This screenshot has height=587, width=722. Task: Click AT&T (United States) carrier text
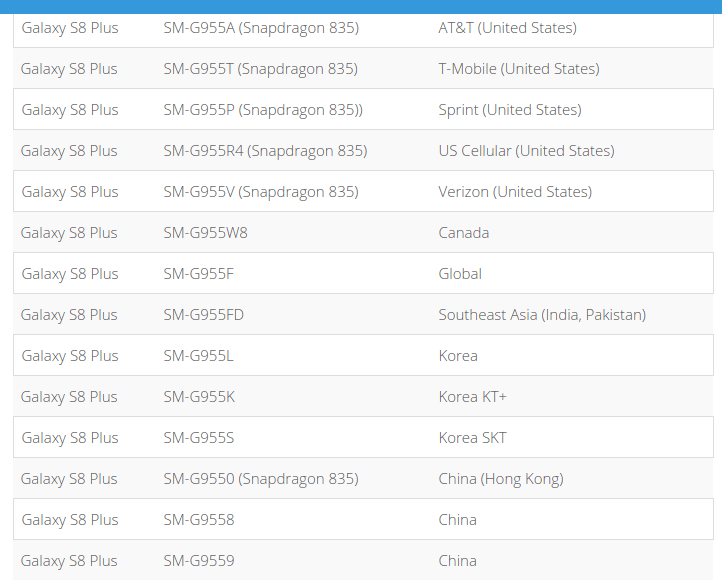point(507,28)
